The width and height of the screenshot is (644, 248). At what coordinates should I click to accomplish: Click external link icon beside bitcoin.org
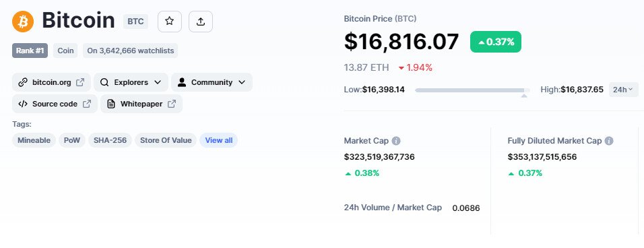pyautogui.click(x=81, y=82)
